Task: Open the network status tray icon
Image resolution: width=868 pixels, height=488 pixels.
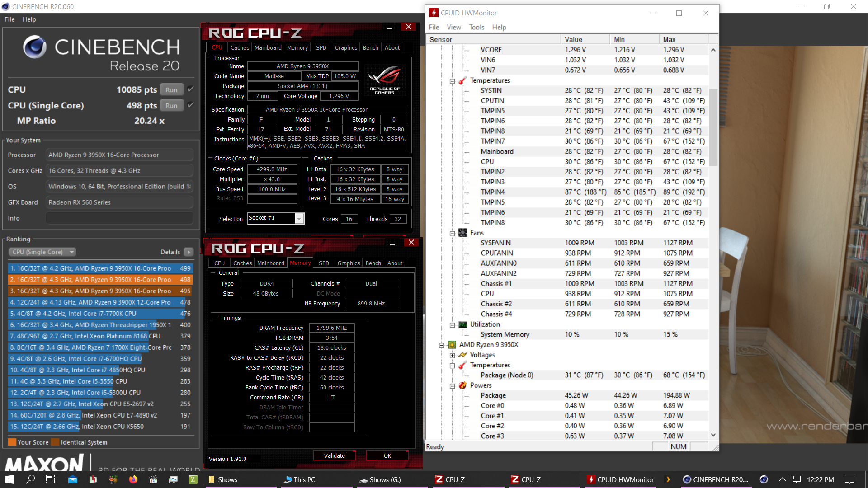Action: [x=797, y=479]
